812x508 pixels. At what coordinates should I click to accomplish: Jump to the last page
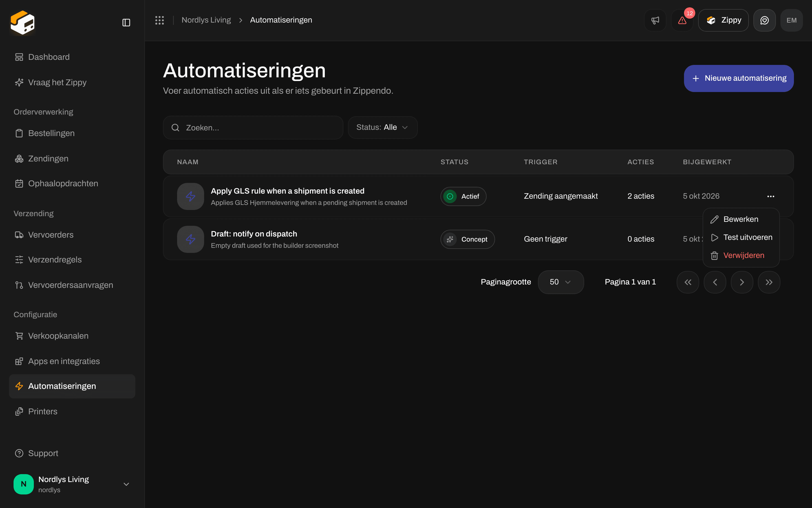(769, 282)
